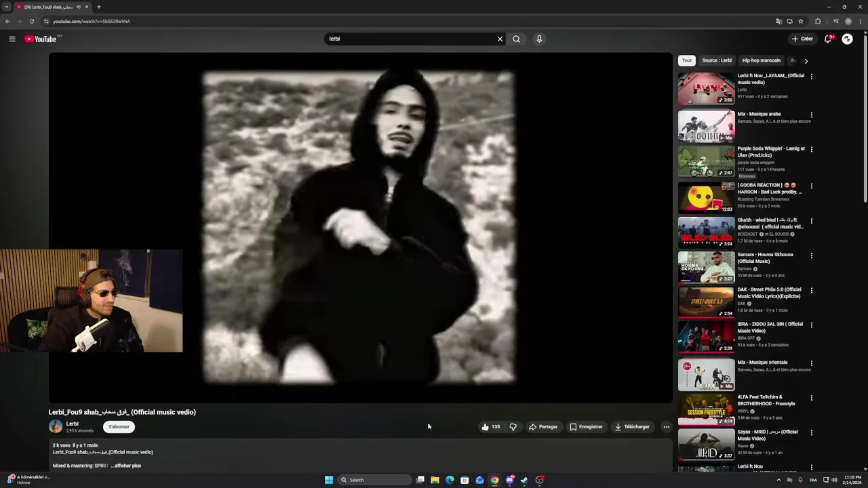The height and width of the screenshot is (488, 868).
Task: Open Steam from the taskbar
Action: pyautogui.click(x=524, y=480)
